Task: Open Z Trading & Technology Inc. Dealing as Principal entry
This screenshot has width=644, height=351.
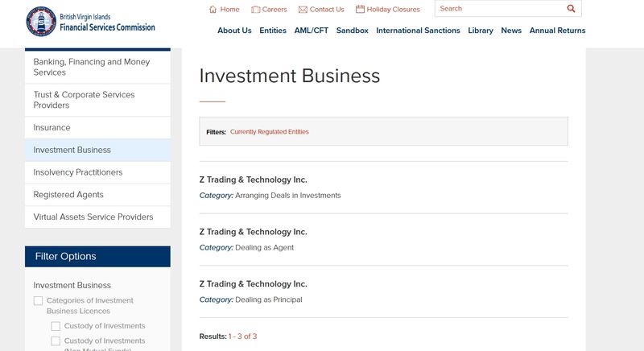Action: pyautogui.click(x=253, y=284)
